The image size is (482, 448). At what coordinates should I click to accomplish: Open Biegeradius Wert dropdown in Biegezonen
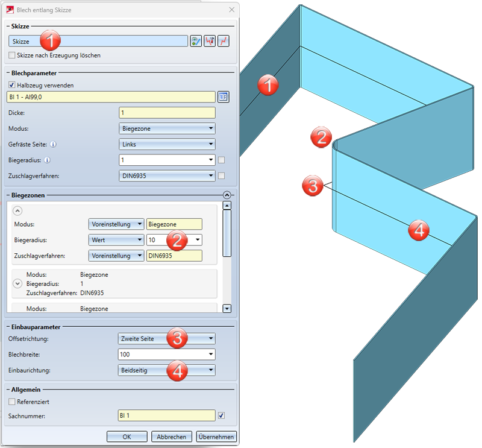point(116,240)
